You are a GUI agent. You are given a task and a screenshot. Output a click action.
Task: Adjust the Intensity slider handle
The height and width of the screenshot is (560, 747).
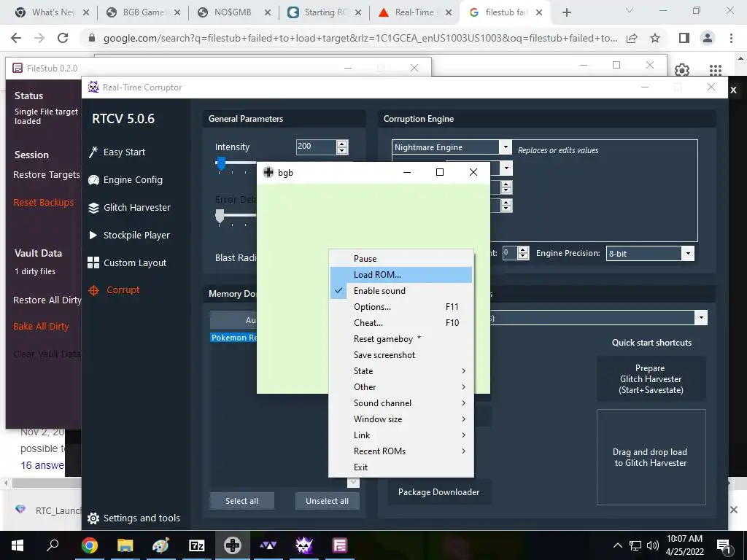[x=221, y=163]
